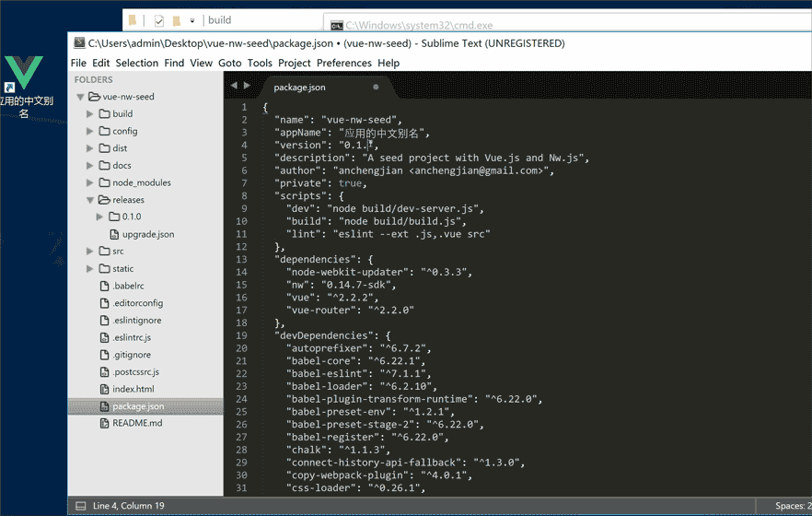Click the .gitignore file icon
This screenshot has height=516, width=812.
coord(105,355)
